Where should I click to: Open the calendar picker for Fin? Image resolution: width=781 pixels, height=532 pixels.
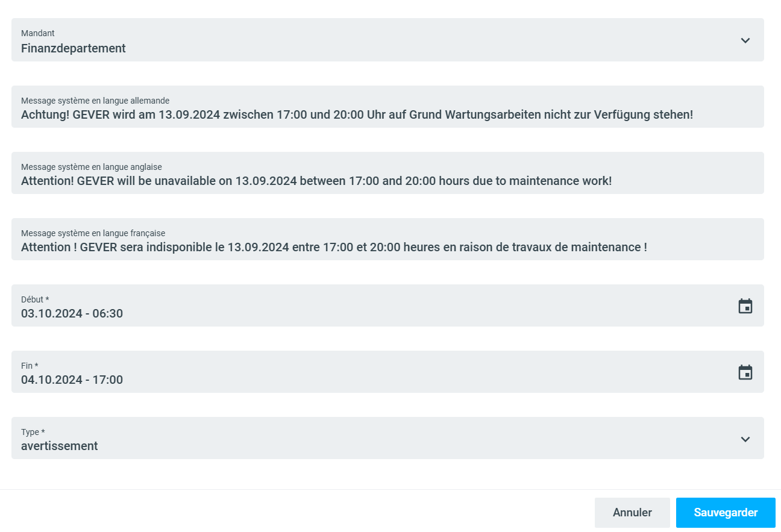(x=745, y=372)
